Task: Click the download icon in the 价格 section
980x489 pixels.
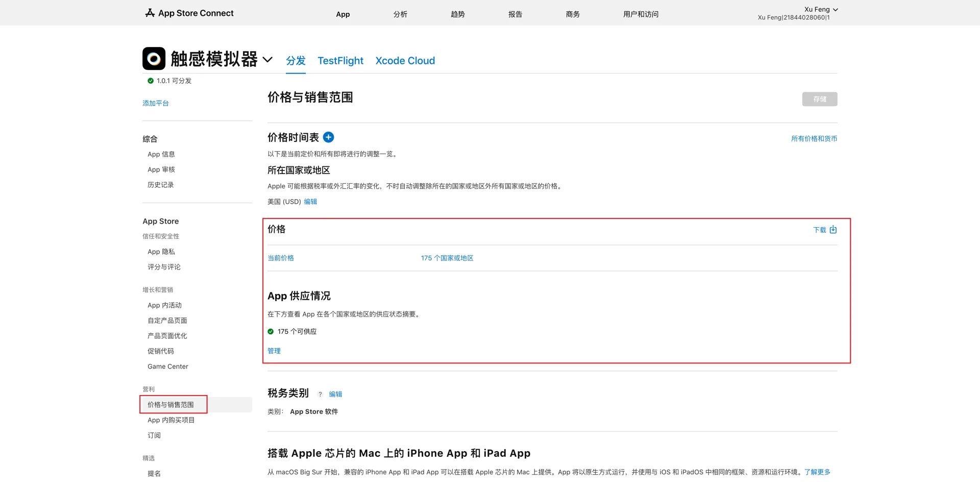Action: tap(833, 230)
